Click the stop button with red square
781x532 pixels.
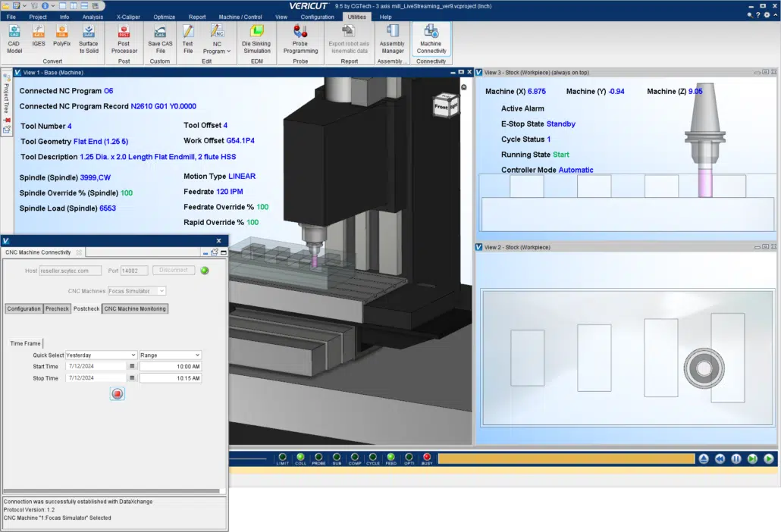(117, 393)
